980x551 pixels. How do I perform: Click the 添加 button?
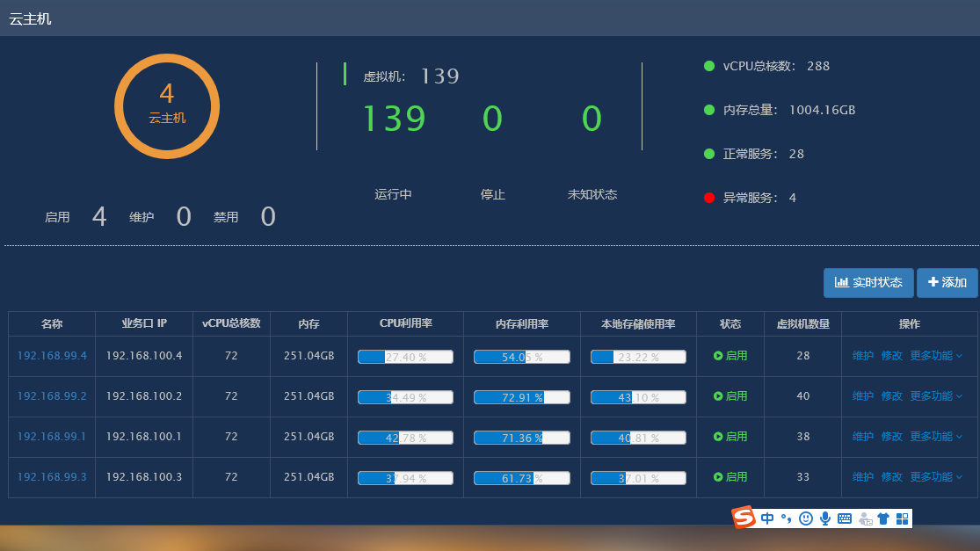click(947, 282)
